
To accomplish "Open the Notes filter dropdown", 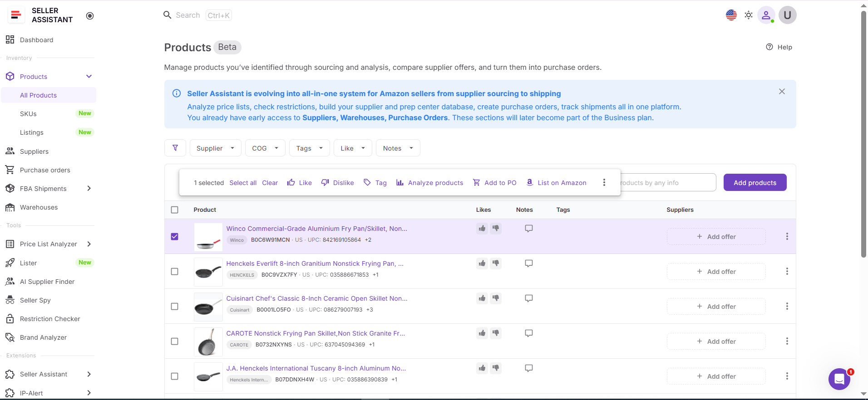I will click(398, 148).
